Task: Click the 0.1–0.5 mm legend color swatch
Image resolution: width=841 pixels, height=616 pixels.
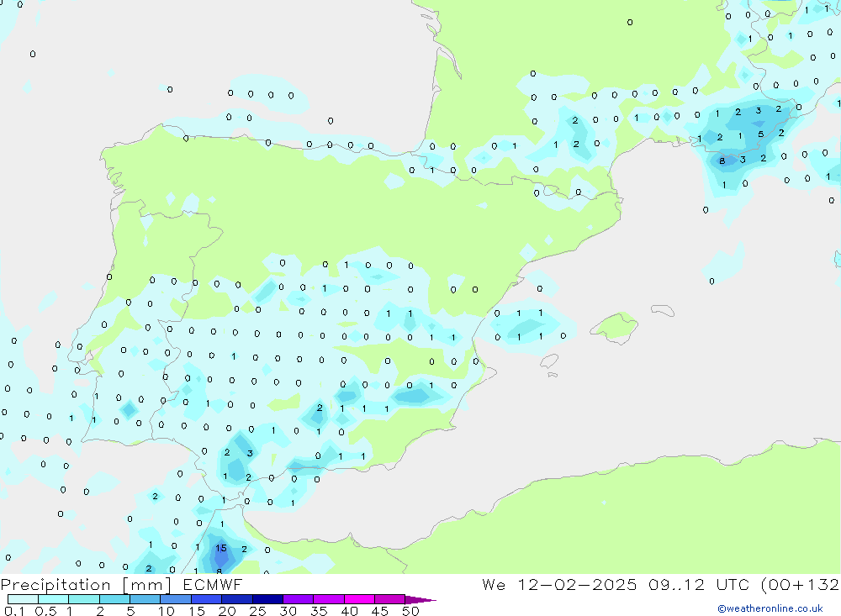Action: pos(23,599)
